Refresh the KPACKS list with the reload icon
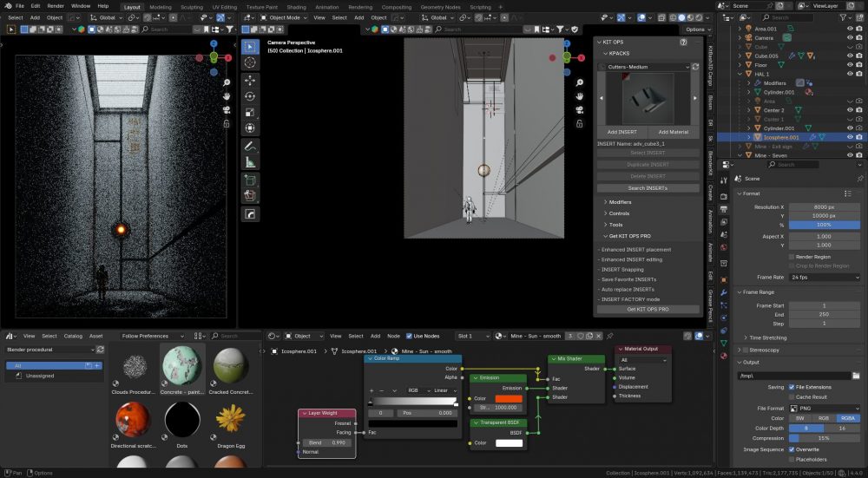 pos(695,67)
